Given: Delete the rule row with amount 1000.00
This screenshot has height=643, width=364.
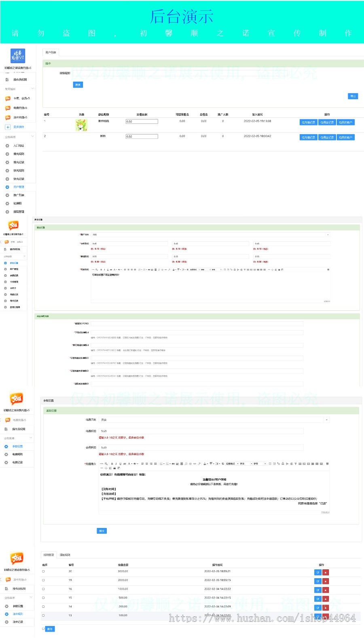Looking at the screenshot, I should point(326,590).
